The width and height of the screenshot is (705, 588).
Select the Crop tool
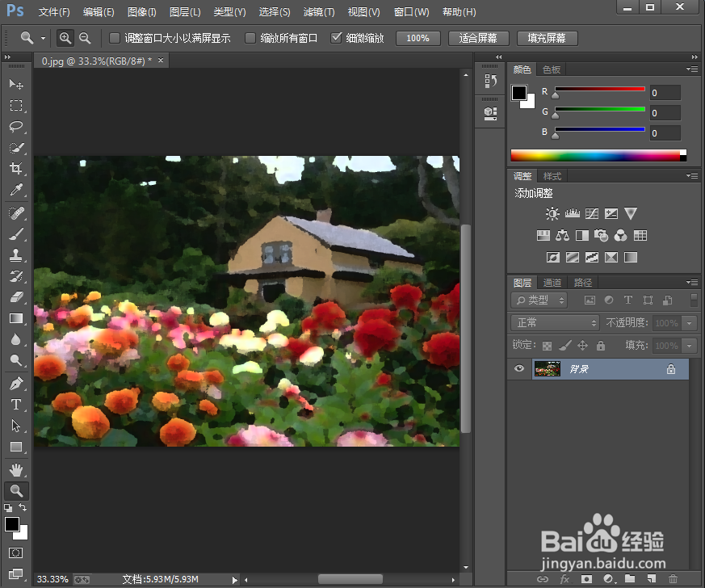tap(16, 169)
